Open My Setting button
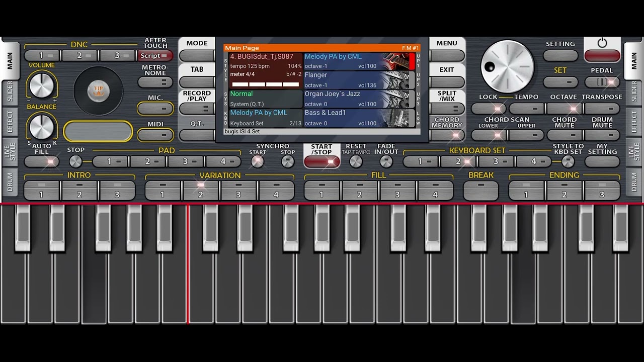The image size is (644, 362). click(602, 162)
